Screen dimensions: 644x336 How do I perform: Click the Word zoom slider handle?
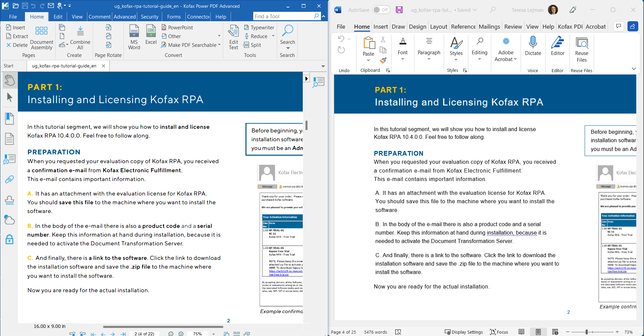[x=587, y=332]
